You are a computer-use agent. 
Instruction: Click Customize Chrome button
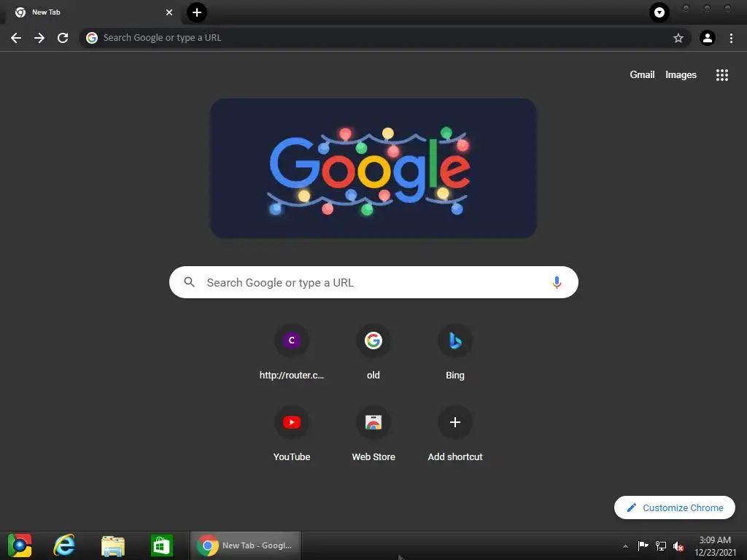click(x=674, y=507)
